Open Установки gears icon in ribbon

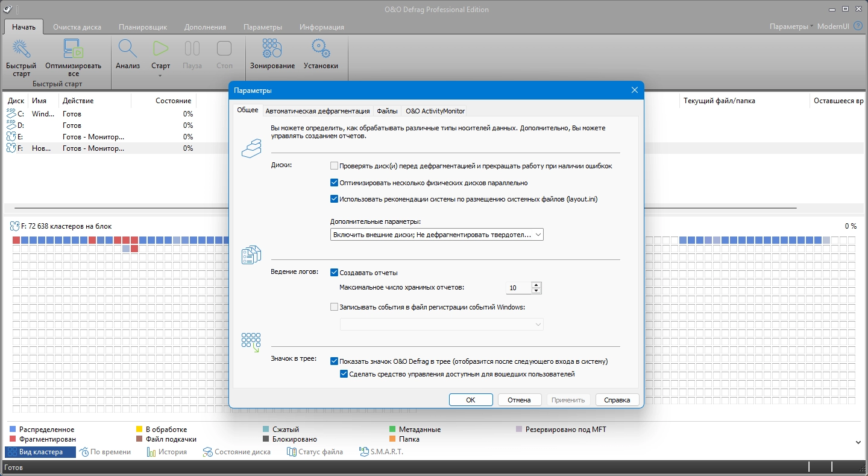point(321,48)
